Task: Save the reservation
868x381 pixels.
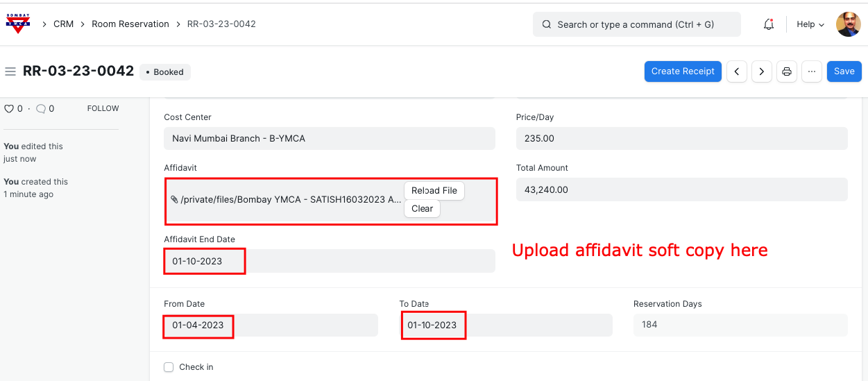Action: coord(844,71)
